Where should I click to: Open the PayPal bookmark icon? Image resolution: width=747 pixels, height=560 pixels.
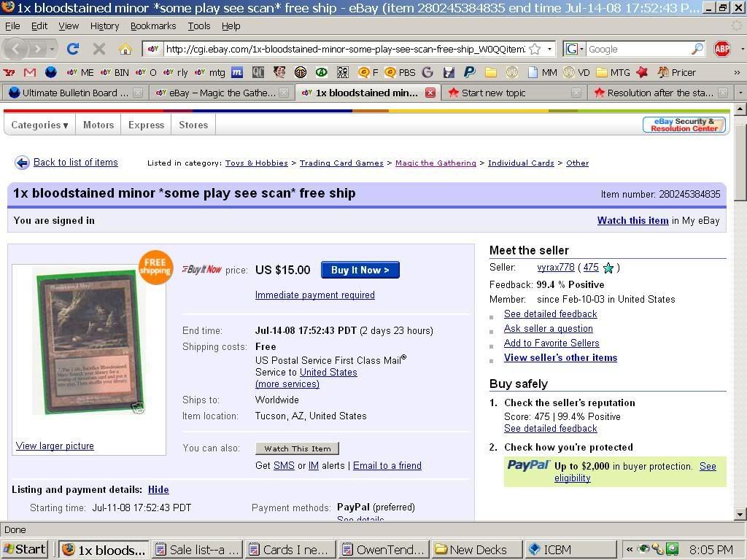pyautogui.click(x=469, y=72)
